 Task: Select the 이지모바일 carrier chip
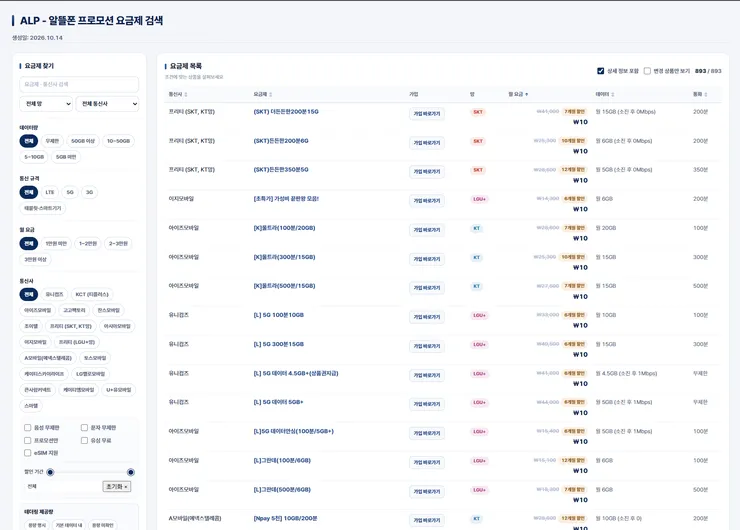[35, 342]
